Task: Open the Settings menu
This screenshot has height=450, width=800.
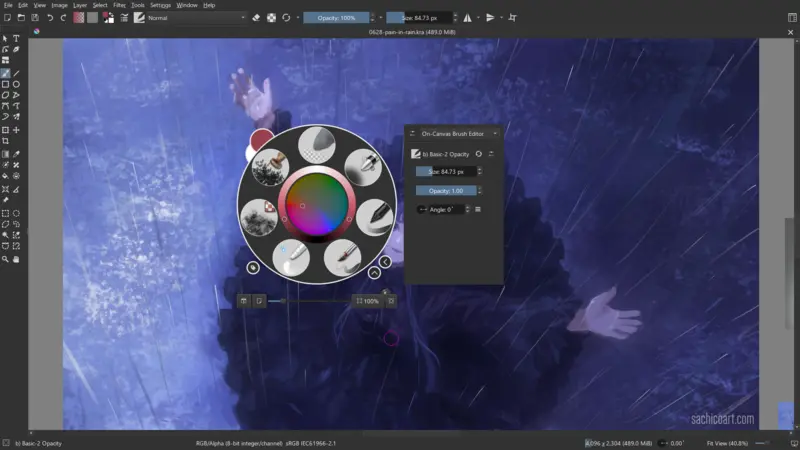Action: [160, 5]
